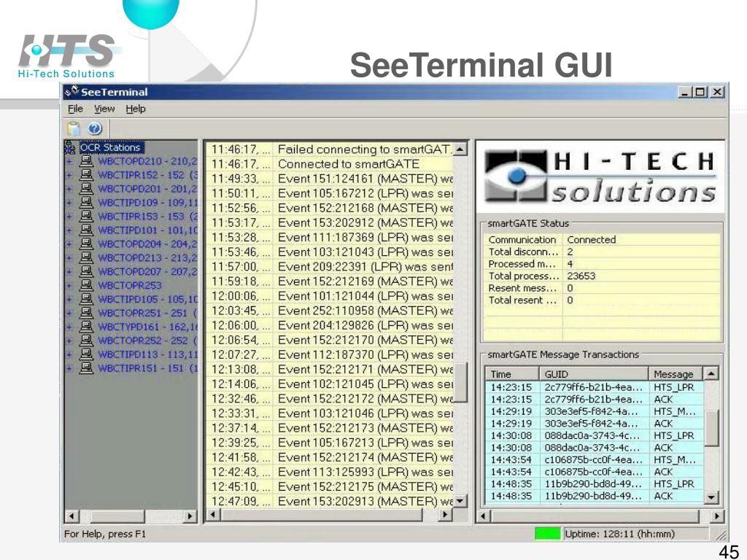This screenshot has height=560, width=747.
Task: Click the green status indicator in status bar
Action: coord(547,534)
